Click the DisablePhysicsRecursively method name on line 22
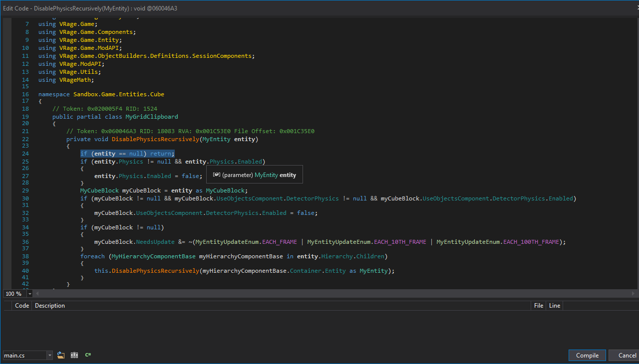Viewport: 639px width, 364px height. [155, 139]
